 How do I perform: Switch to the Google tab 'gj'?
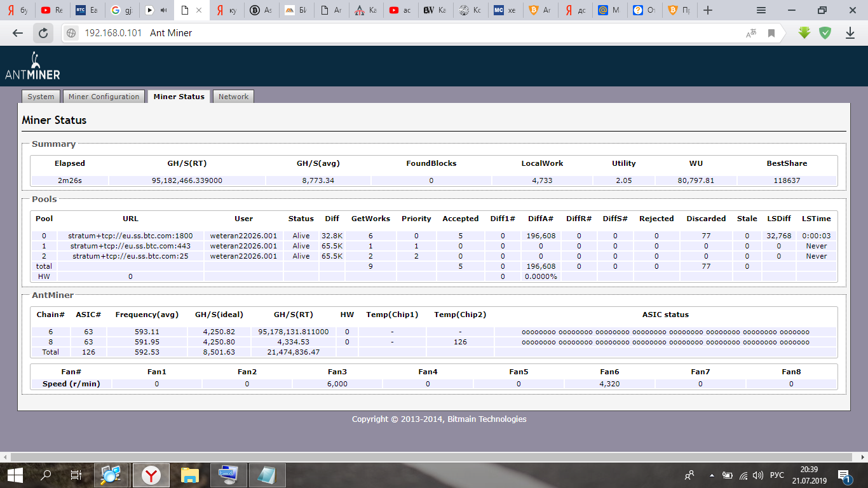pyautogui.click(x=122, y=10)
